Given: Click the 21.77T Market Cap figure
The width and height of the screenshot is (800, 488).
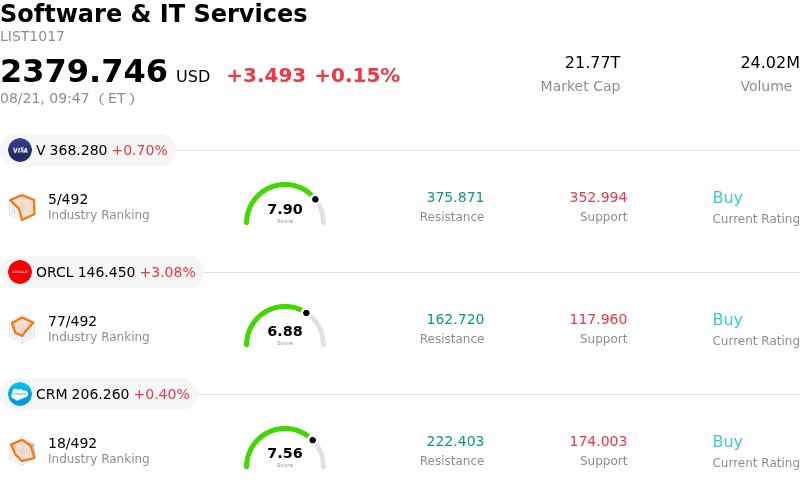Looking at the screenshot, I should pyautogui.click(x=592, y=62).
